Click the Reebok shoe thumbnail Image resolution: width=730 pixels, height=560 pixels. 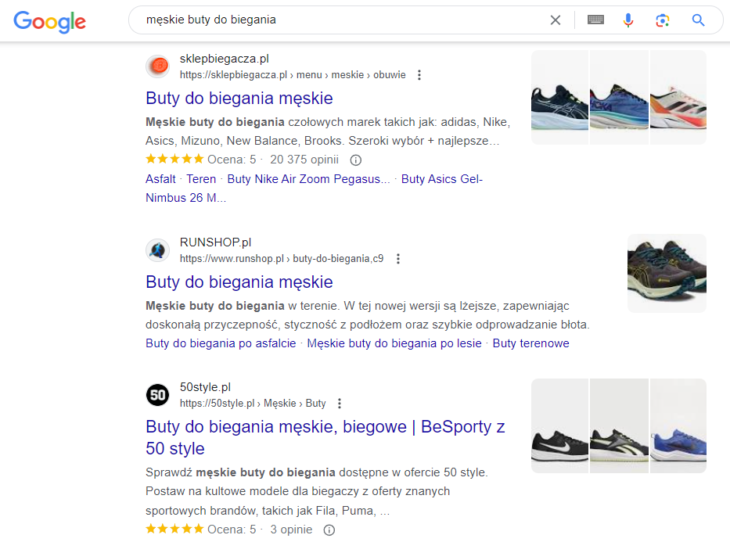click(619, 426)
